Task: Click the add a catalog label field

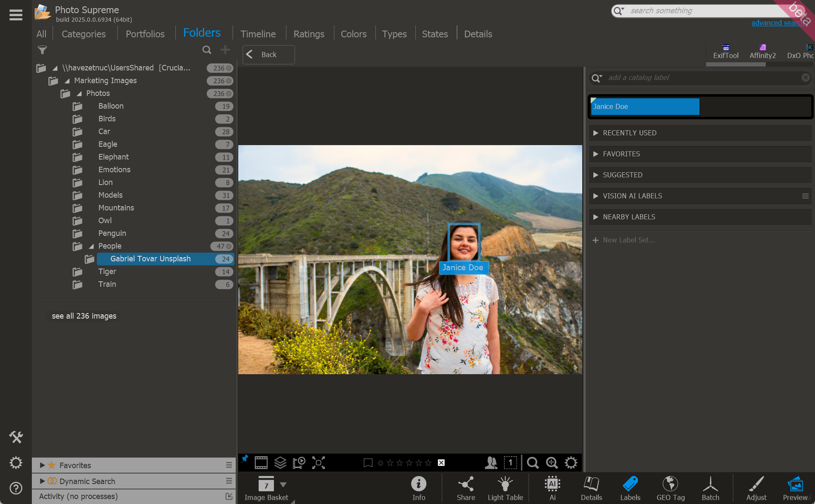Action: tap(700, 78)
